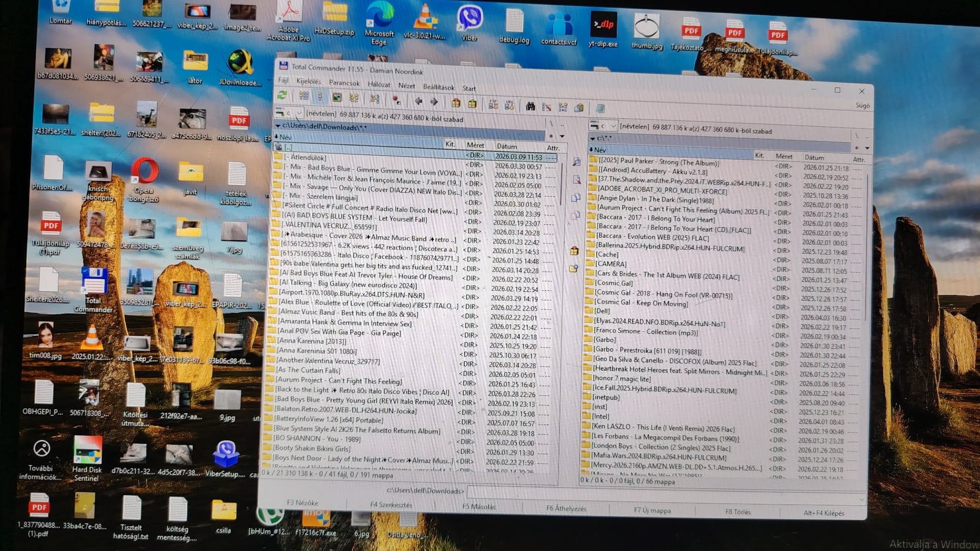Open the URL new FTP connection icon

click(510, 105)
